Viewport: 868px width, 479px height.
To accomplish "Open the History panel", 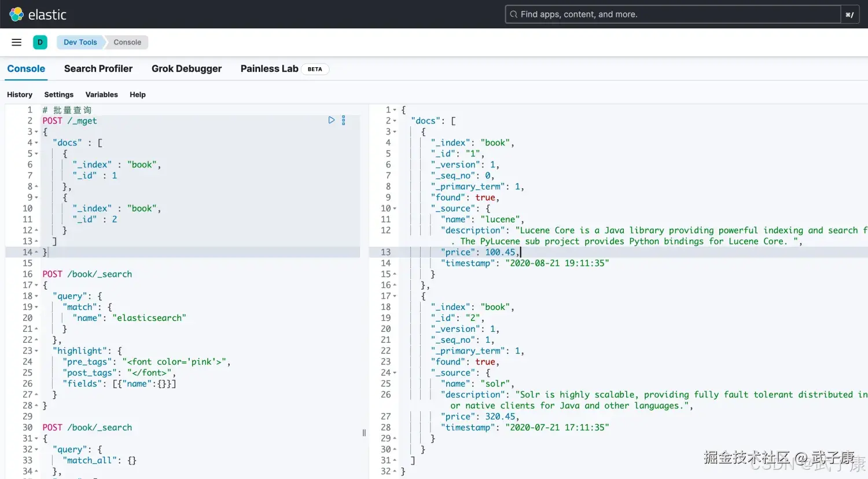I will point(20,94).
